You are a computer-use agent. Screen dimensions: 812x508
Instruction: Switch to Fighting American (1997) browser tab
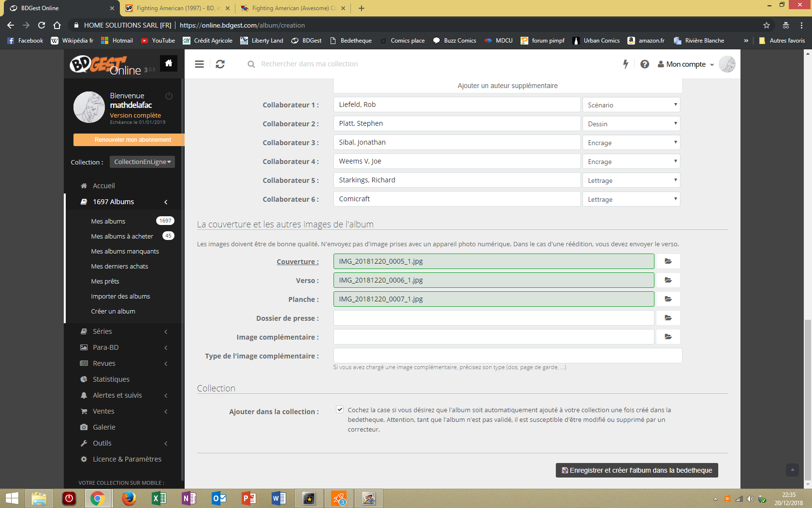(x=177, y=8)
